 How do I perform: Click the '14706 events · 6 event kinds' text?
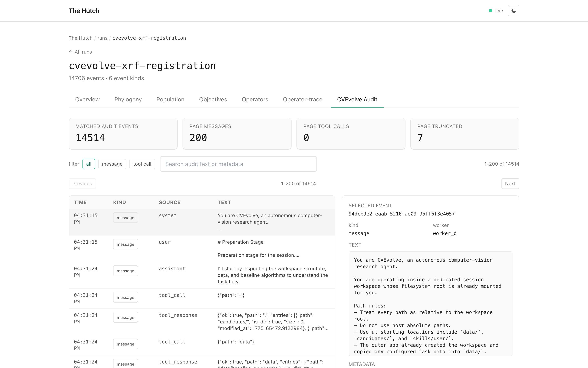(x=106, y=78)
